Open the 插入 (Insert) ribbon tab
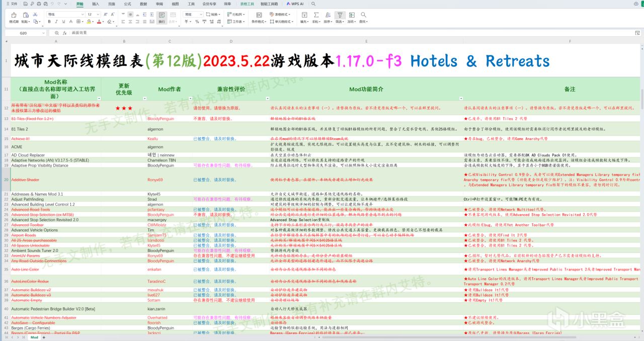 pyautogui.click(x=96, y=4)
